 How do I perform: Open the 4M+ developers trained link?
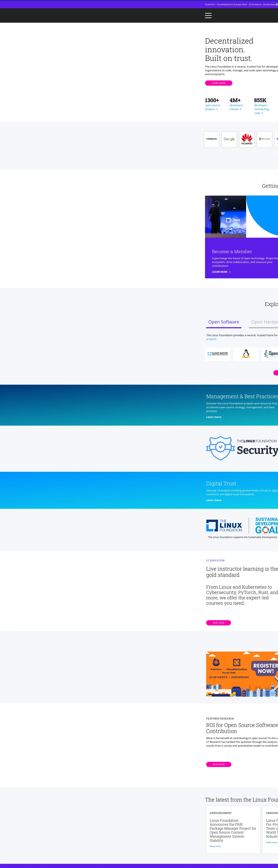pyautogui.click(x=236, y=107)
